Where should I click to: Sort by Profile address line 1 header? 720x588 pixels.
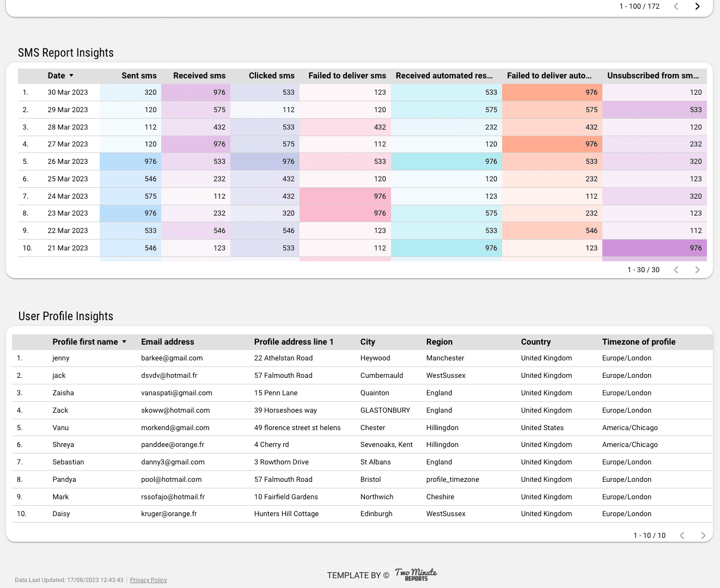coord(294,342)
